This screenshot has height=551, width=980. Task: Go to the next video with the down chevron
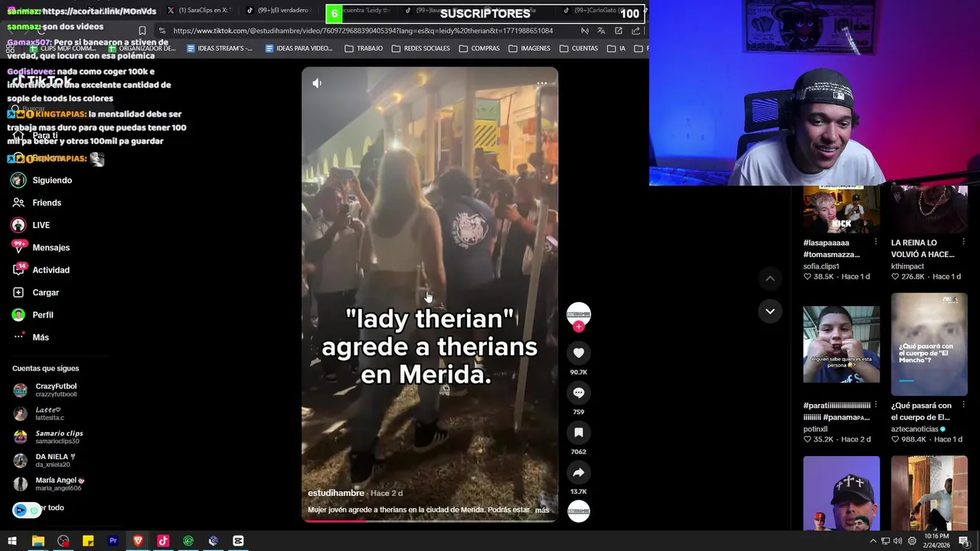click(x=770, y=311)
